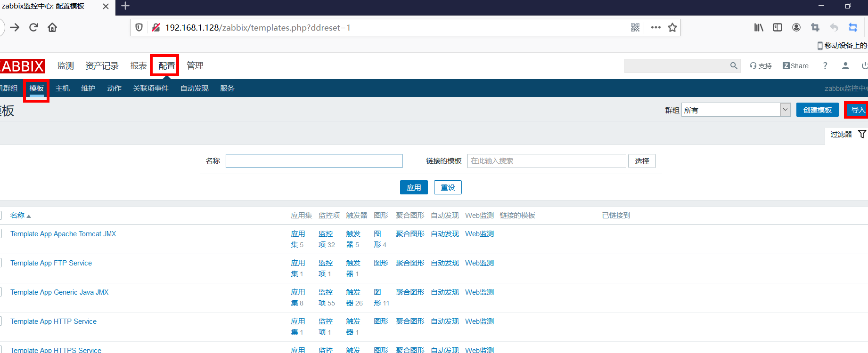Open 图形 4 for Apache Tomcat JMX
The width and height of the screenshot is (868, 353).
click(380, 239)
